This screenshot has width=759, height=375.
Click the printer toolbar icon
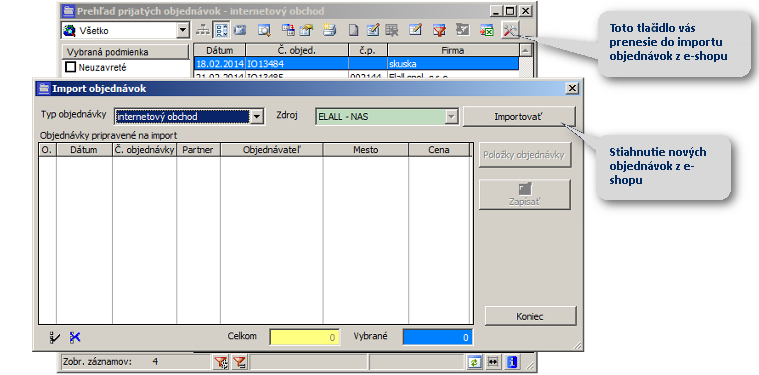pos(330,30)
